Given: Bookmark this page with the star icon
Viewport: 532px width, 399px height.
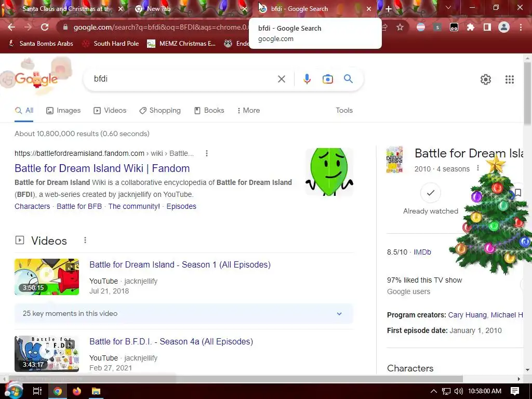Looking at the screenshot, I should point(400,27).
